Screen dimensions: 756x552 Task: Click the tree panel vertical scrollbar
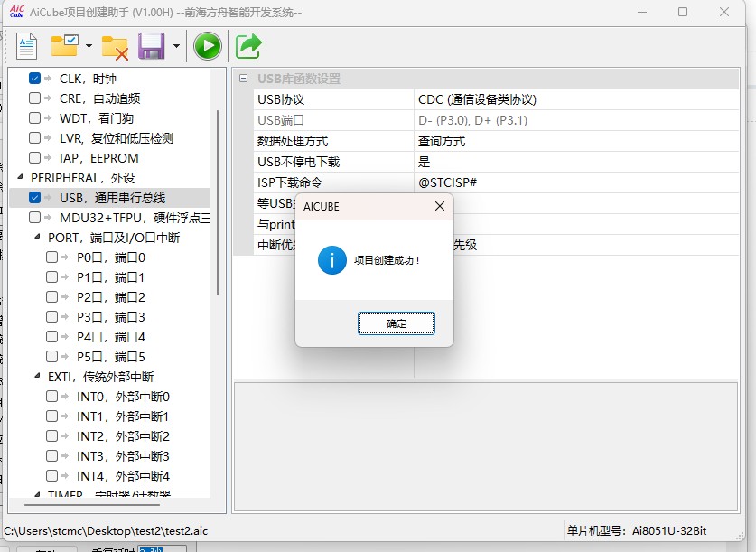218,202
